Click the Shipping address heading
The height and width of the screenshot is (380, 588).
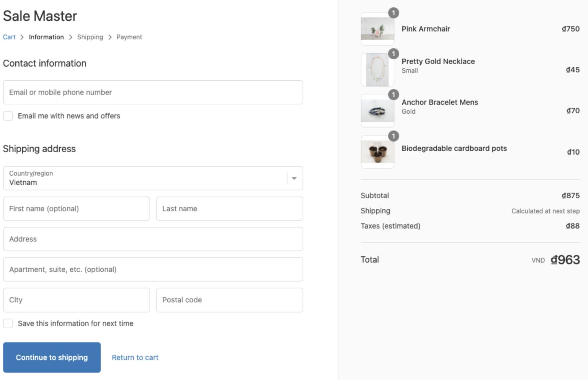pos(39,149)
